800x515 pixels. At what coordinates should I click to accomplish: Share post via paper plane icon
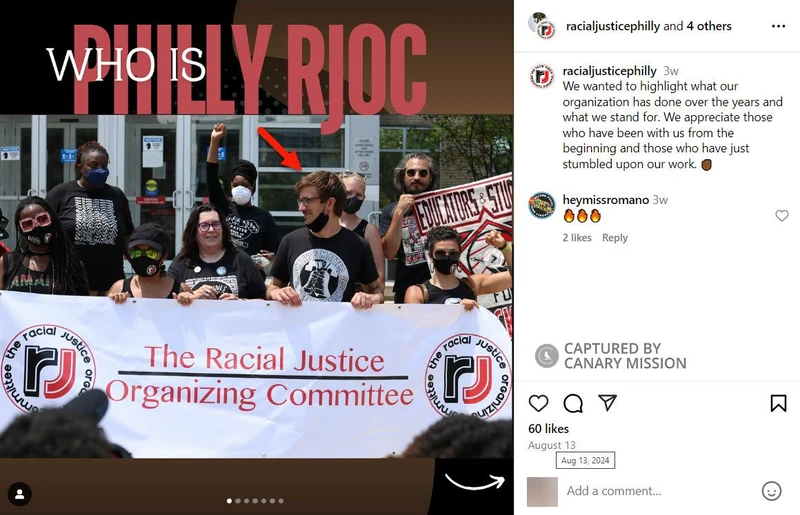(x=608, y=403)
